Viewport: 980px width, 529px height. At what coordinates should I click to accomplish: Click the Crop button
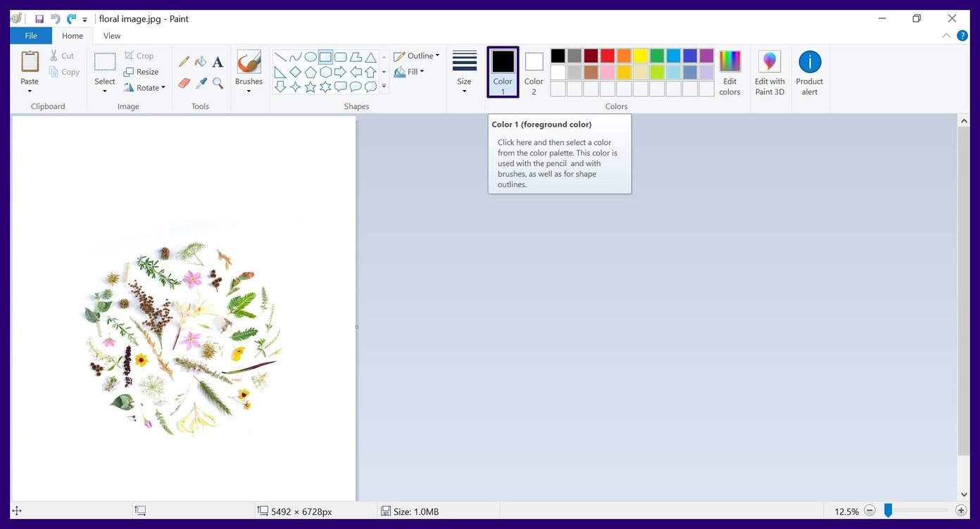click(140, 55)
